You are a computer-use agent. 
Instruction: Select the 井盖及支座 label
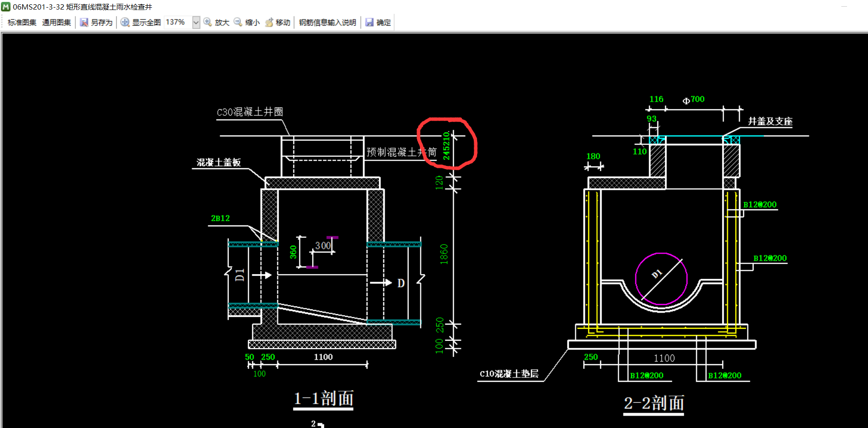point(770,122)
